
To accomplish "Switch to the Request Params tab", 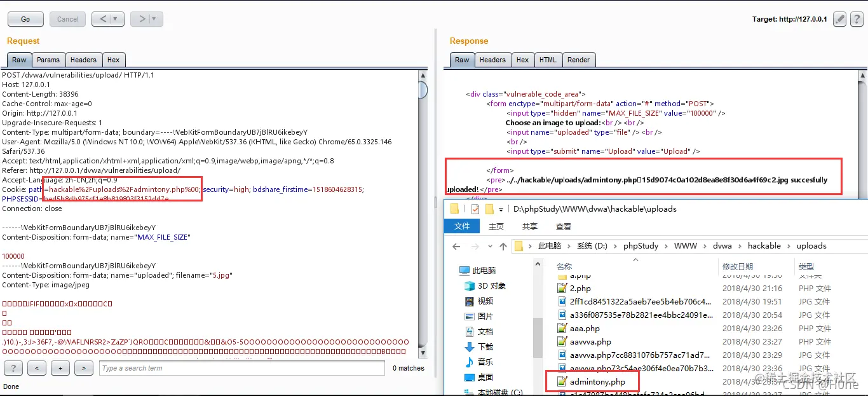I will 48,60.
